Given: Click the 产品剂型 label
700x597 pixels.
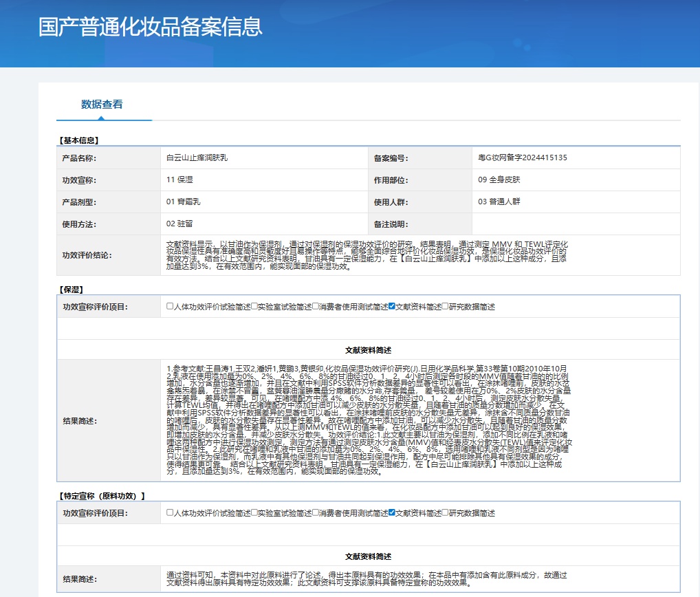Looking at the screenshot, I should tap(79, 202).
